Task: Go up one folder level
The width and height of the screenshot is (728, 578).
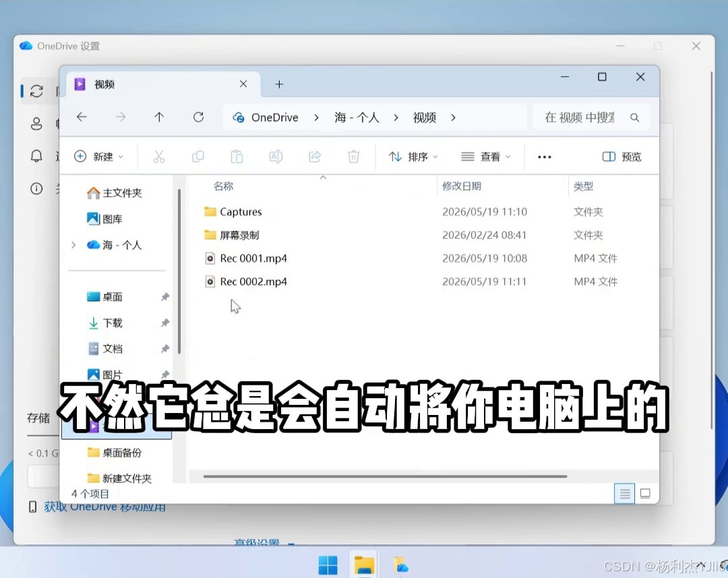Action: pos(159,117)
